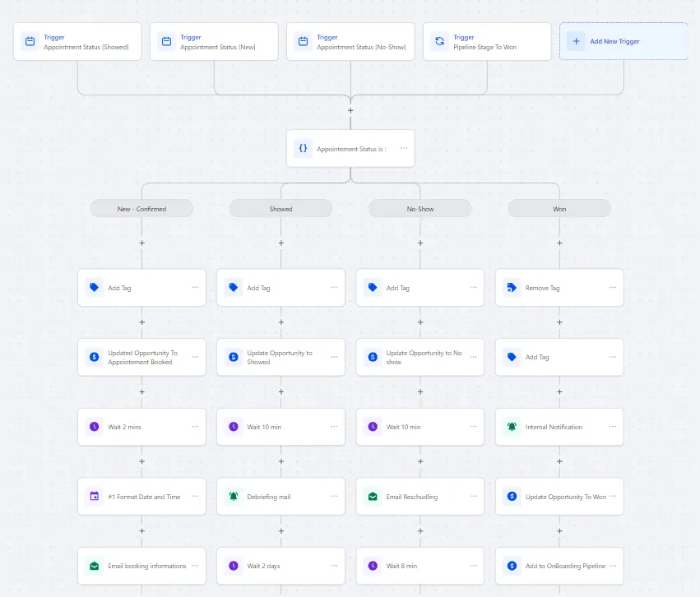
Task: Open options menu of Appointement Status condition
Action: [x=404, y=148]
